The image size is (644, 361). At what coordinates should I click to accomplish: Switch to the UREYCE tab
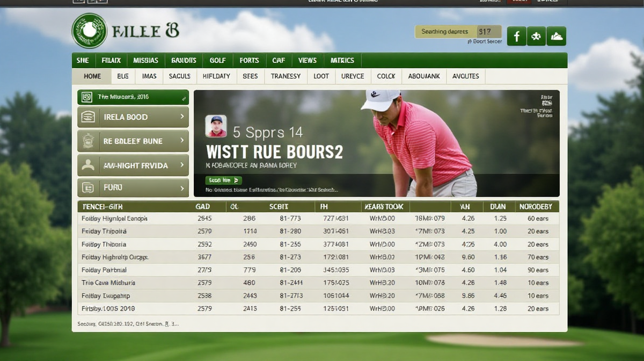pos(353,76)
